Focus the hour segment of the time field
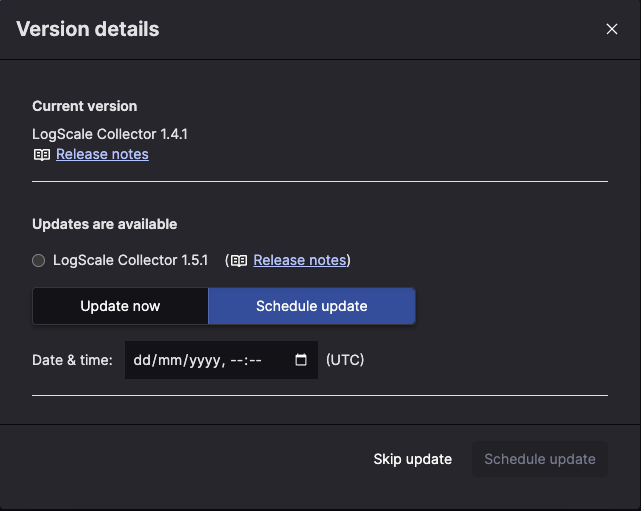641x511 pixels. pyautogui.click(x=236, y=360)
